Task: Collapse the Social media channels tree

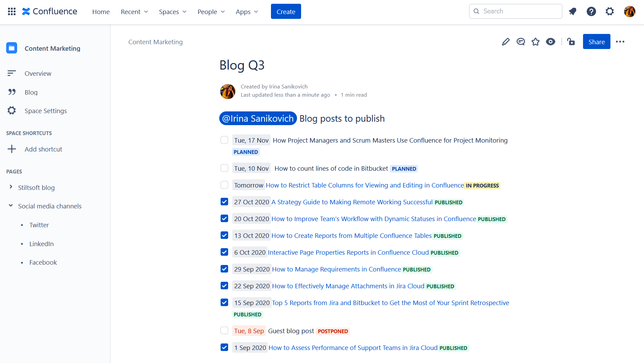Action: [11, 206]
